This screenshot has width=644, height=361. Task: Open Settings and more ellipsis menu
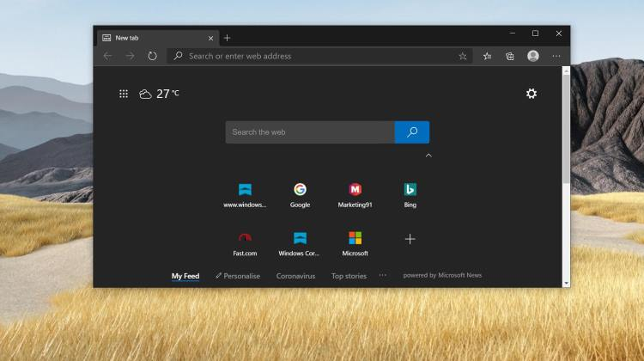556,57
